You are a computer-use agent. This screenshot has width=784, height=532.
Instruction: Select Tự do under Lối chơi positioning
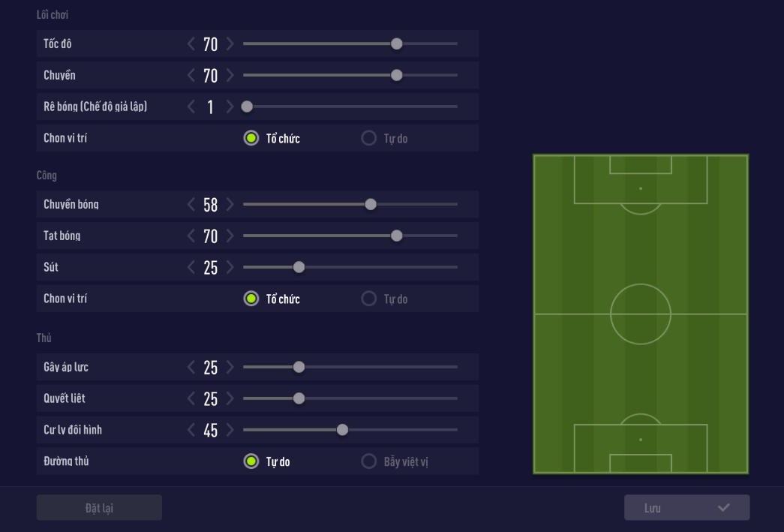369,139
